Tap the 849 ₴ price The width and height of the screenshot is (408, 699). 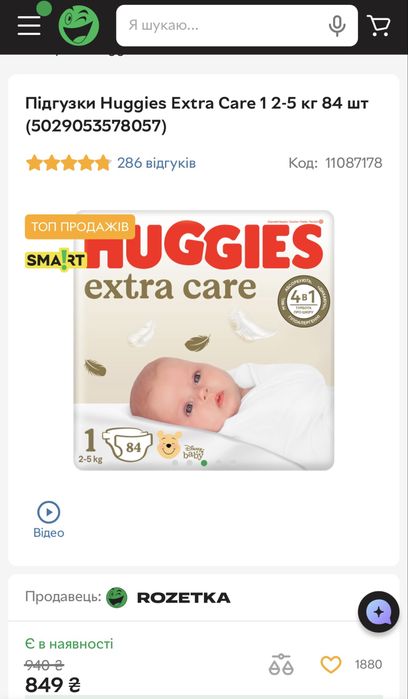point(53,685)
